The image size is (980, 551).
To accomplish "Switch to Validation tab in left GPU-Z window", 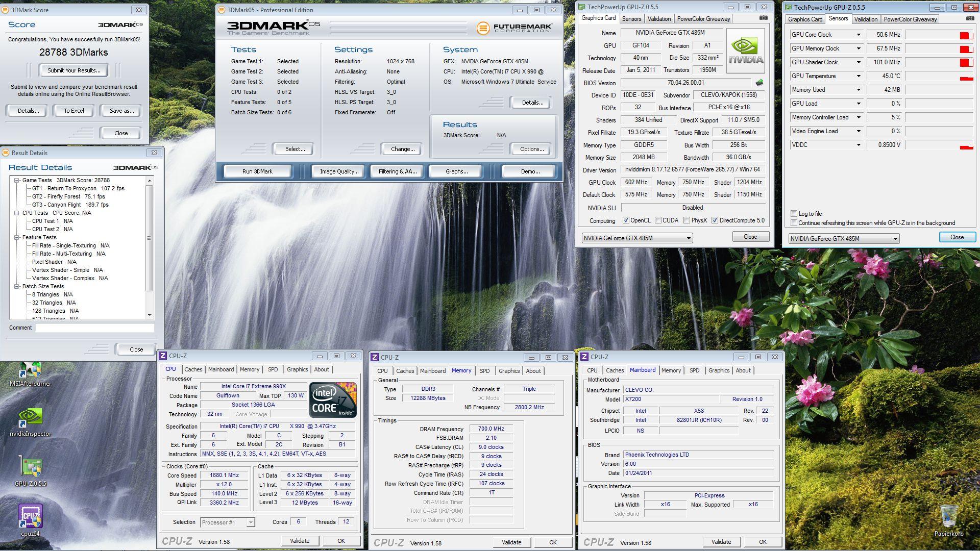I will coord(659,19).
